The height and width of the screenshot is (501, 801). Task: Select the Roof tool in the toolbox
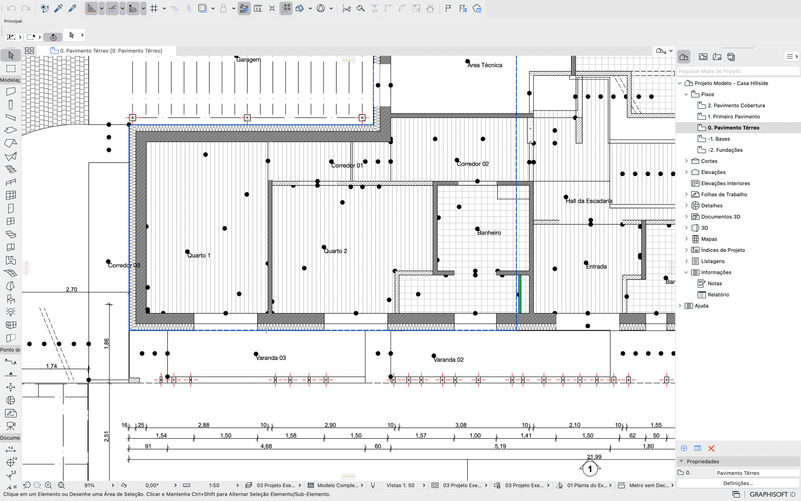(x=11, y=144)
